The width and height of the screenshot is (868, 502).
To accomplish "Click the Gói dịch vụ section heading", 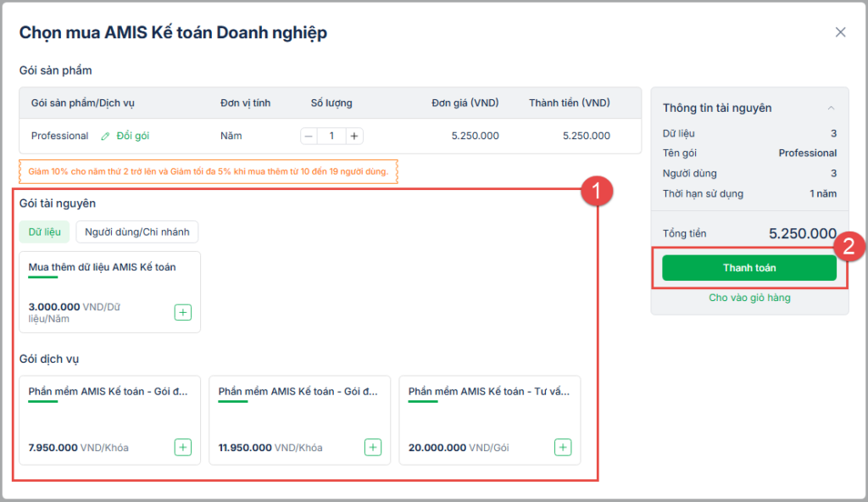I will click(48, 359).
